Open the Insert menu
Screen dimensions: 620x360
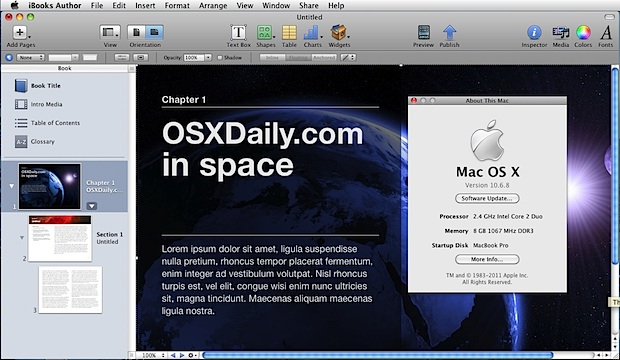pyautogui.click(x=145, y=6)
